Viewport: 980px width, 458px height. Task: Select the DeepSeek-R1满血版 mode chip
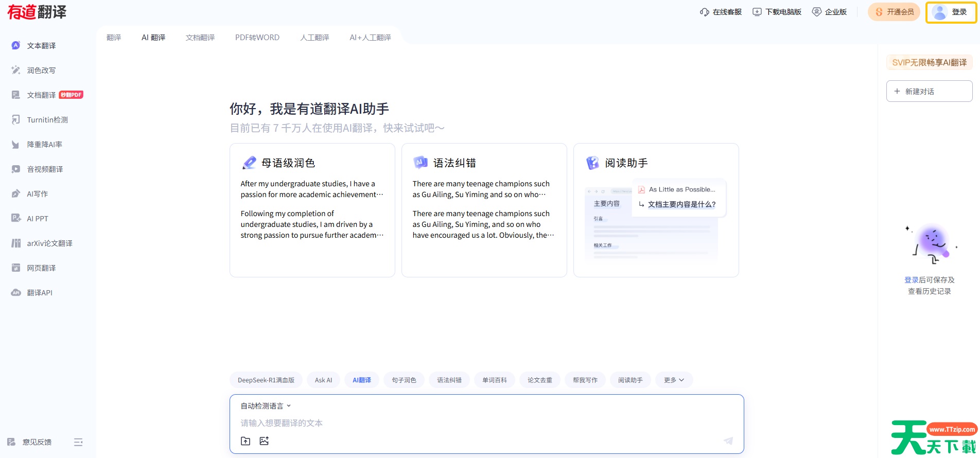pyautogui.click(x=266, y=380)
